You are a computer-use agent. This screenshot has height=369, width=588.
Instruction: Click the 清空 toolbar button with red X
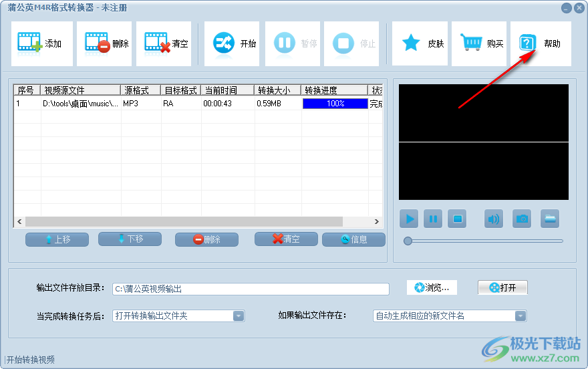click(x=164, y=43)
